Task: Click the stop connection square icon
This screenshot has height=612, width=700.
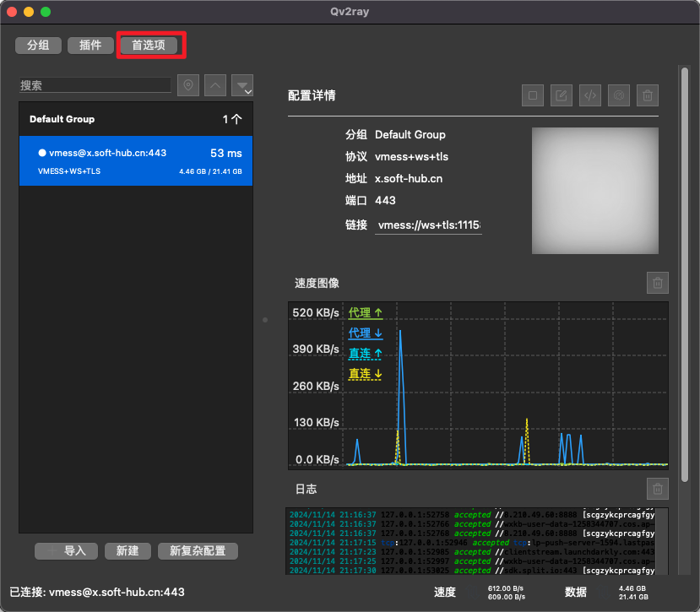Action: click(x=533, y=95)
